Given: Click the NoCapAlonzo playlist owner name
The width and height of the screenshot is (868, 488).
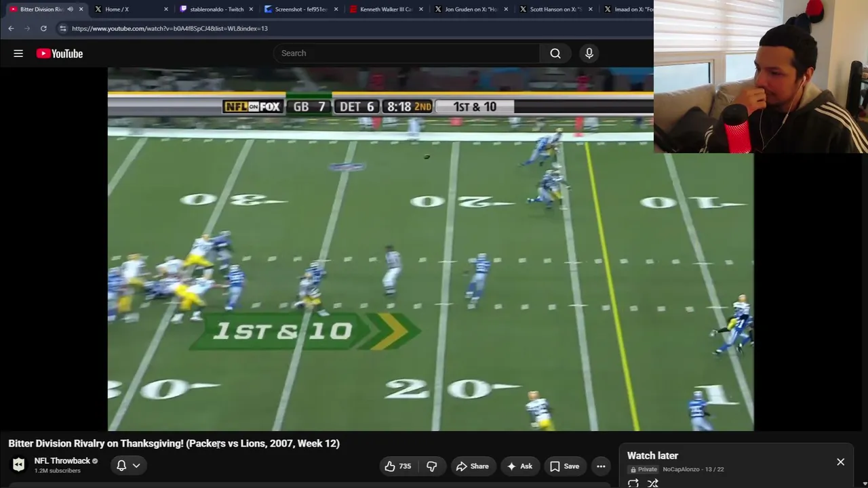Looking at the screenshot, I should (681, 469).
